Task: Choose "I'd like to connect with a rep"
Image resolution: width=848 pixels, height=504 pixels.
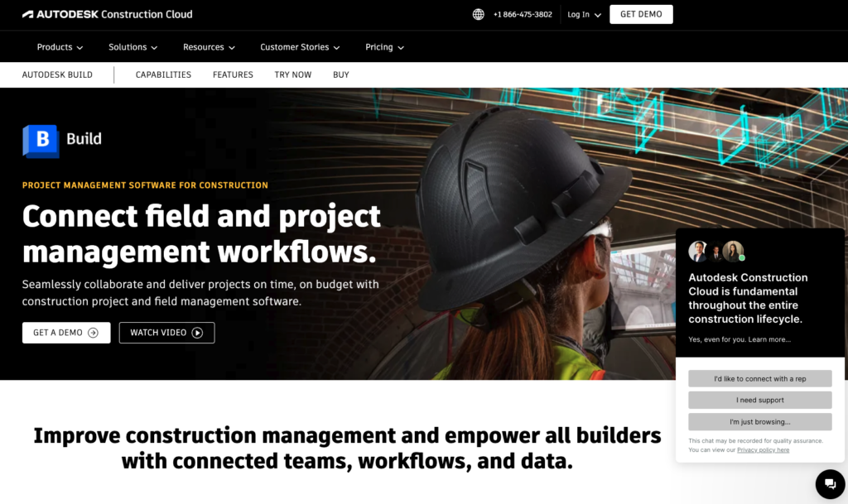Action: click(760, 379)
